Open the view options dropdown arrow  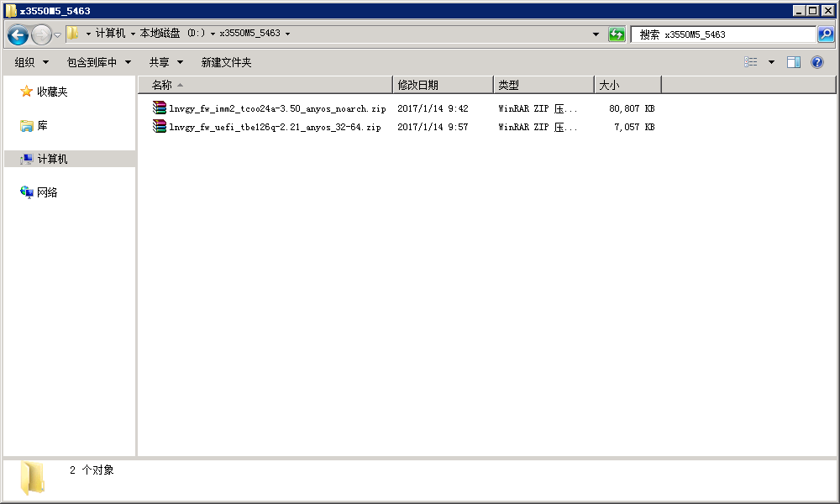pos(771,62)
